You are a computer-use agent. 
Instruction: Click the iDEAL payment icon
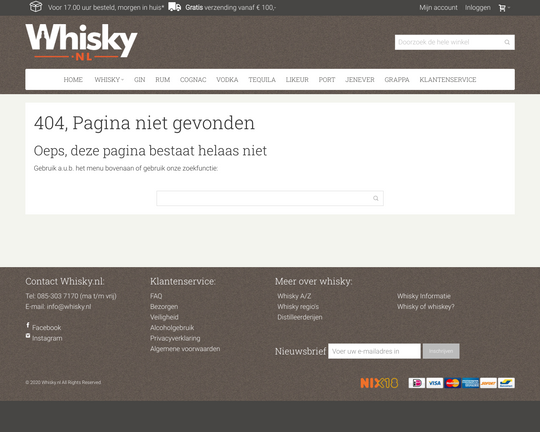(417, 383)
